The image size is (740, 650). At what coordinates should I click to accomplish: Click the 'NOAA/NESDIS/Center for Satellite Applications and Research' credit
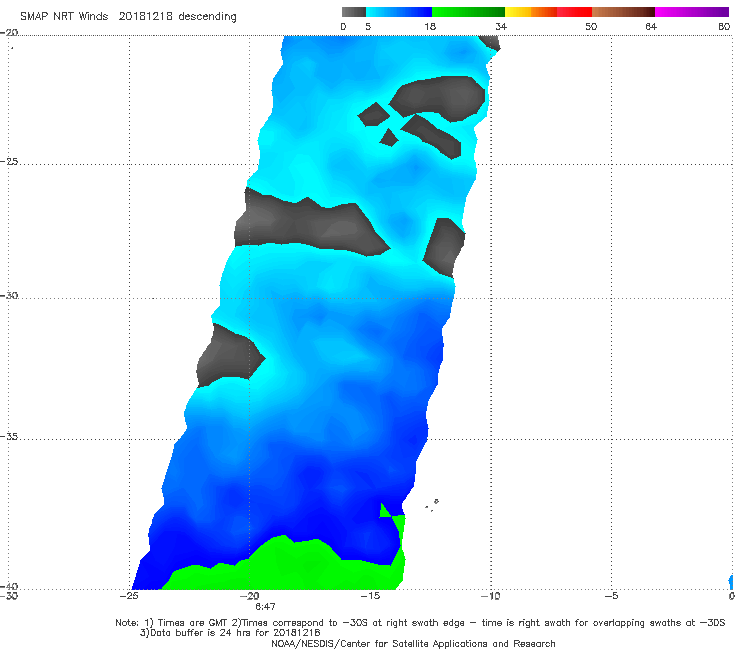point(413,644)
